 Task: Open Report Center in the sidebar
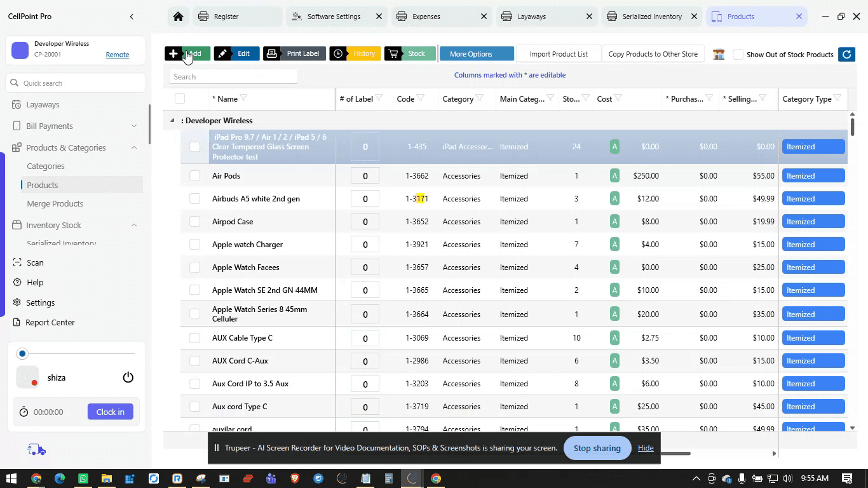pyautogui.click(x=50, y=322)
